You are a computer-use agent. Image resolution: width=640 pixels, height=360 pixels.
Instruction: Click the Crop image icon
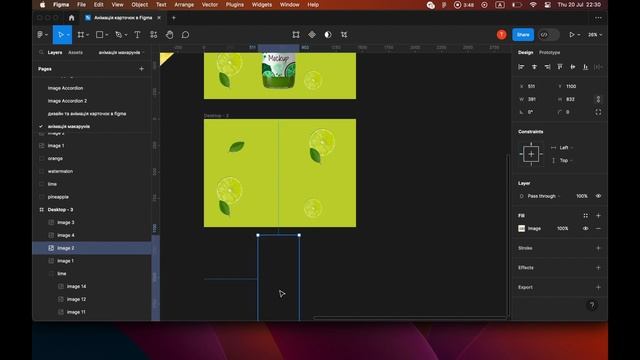pyautogui.click(x=344, y=35)
